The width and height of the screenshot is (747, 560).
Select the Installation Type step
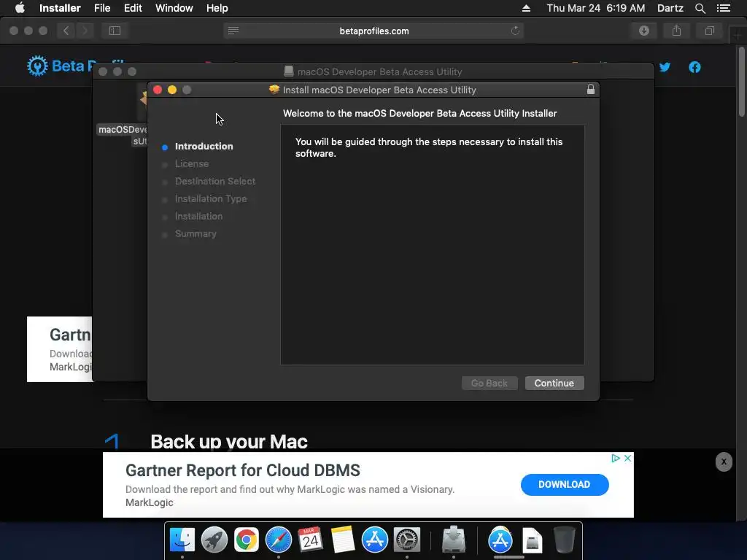211,199
